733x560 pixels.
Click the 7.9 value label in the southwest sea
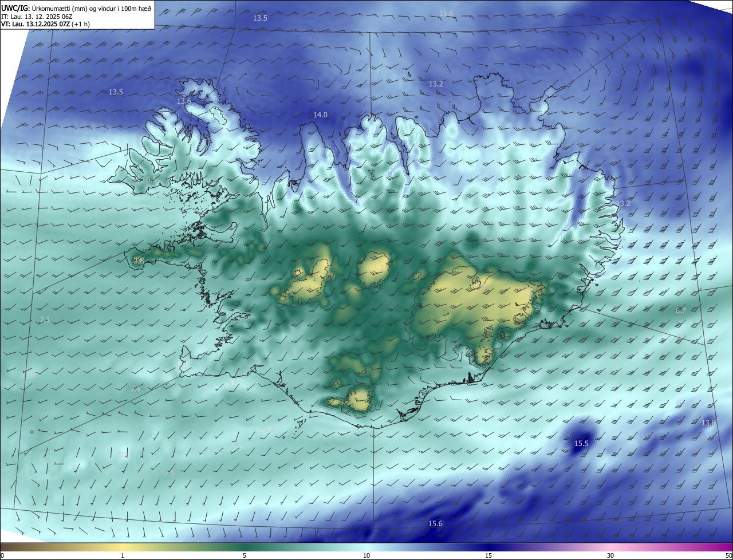(169, 474)
